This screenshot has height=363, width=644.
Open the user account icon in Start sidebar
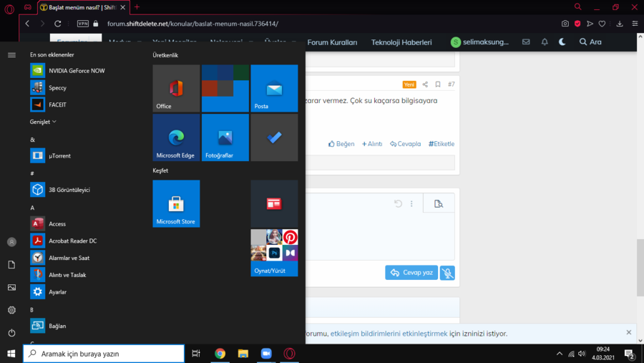(11, 242)
